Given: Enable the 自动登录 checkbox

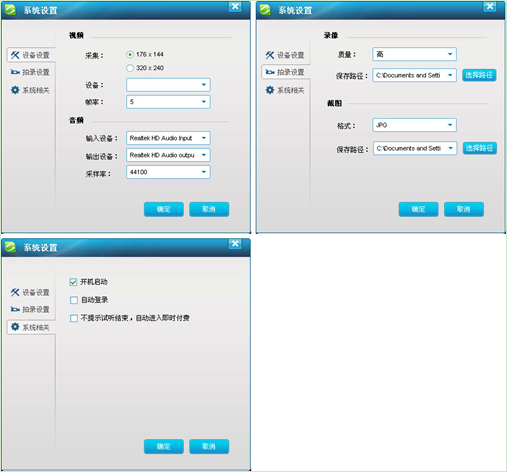Looking at the screenshot, I should [74, 300].
